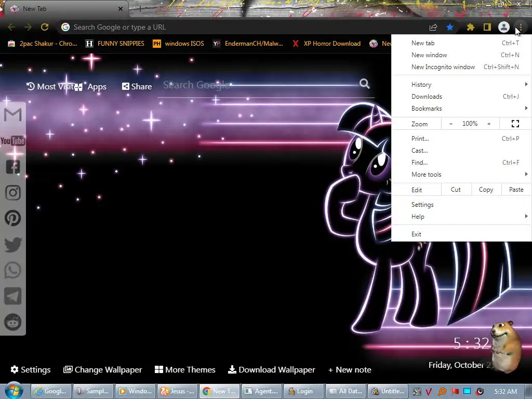Open the profile avatar menu
The height and width of the screenshot is (399, 532).
pos(504,27)
